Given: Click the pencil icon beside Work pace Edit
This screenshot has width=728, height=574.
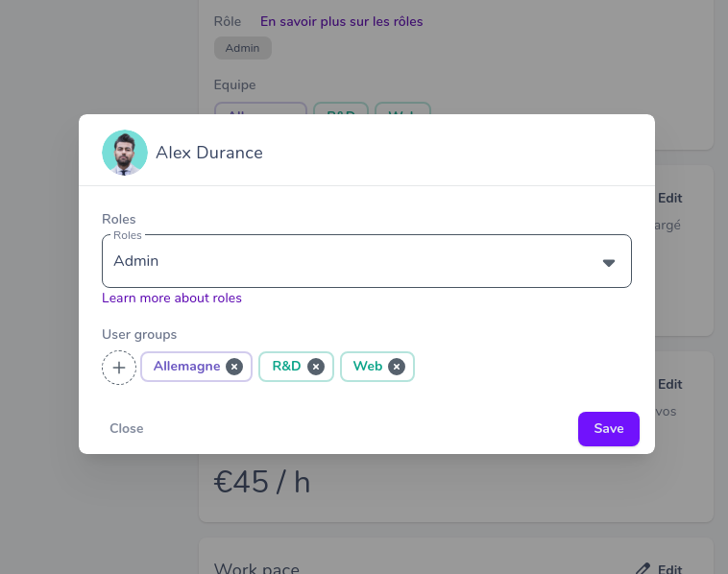Looking at the screenshot, I should coord(643,569).
